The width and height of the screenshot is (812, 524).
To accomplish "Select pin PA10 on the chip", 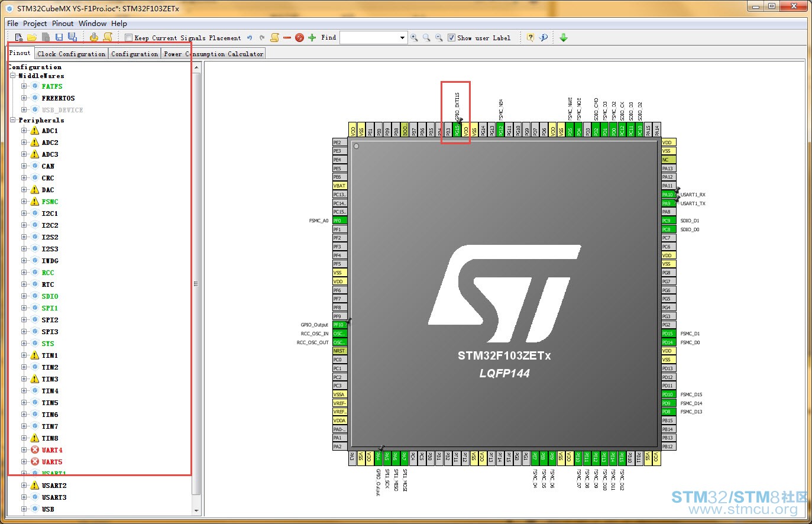I will [668, 195].
